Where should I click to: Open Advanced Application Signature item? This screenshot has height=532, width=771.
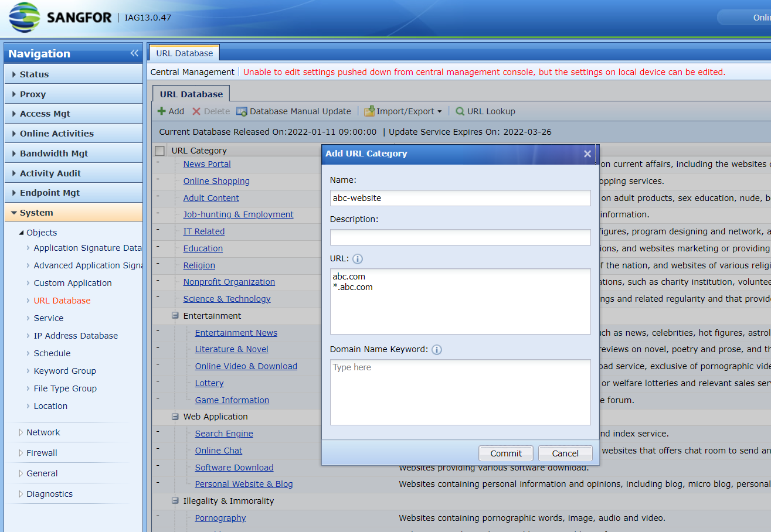[x=88, y=265]
